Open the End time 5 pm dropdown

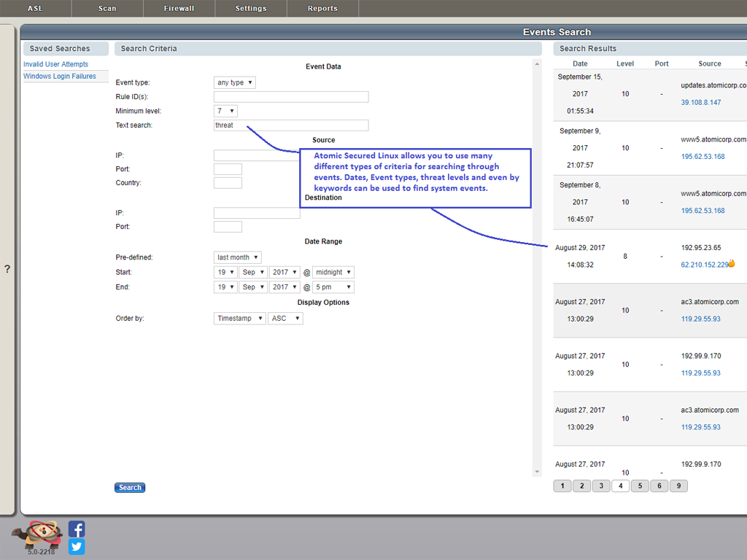pyautogui.click(x=333, y=287)
